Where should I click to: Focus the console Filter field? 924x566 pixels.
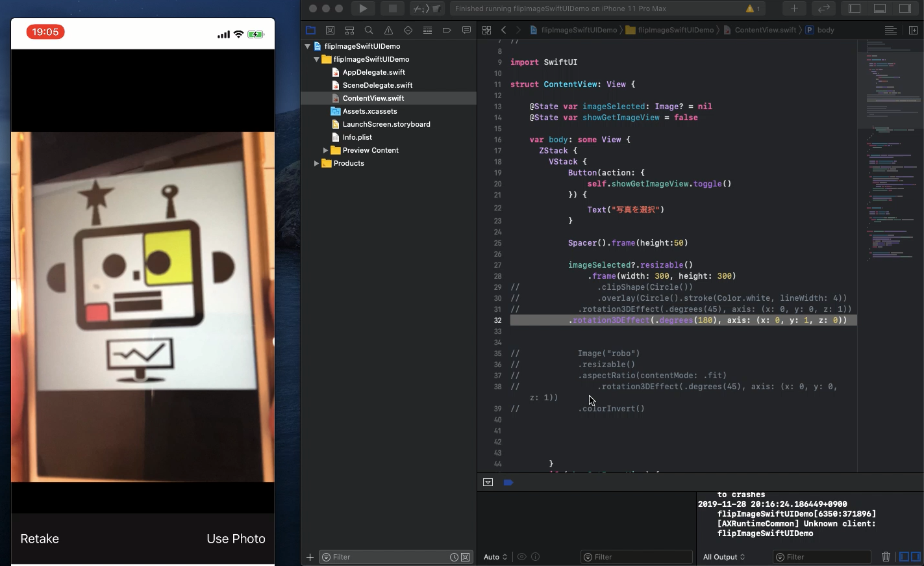click(x=822, y=557)
